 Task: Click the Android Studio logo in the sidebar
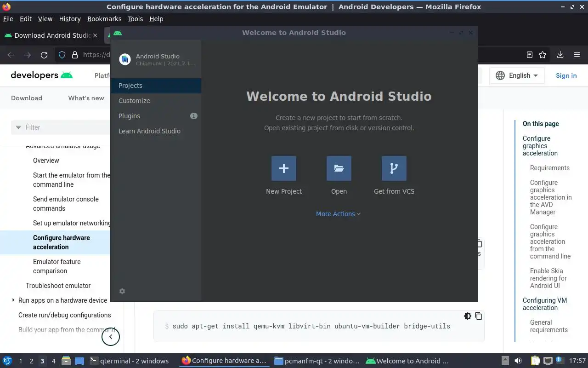(125, 59)
